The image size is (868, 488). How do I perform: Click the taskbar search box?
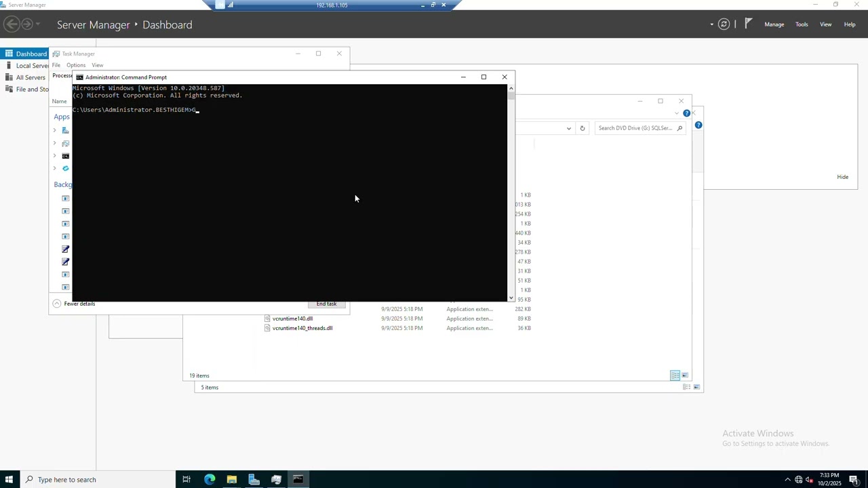[98, 480]
